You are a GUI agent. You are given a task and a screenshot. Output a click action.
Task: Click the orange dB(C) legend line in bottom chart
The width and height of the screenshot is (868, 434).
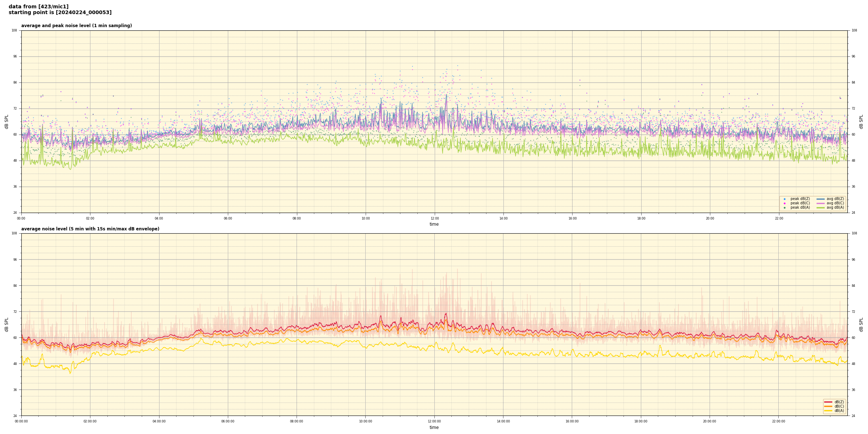828,406
